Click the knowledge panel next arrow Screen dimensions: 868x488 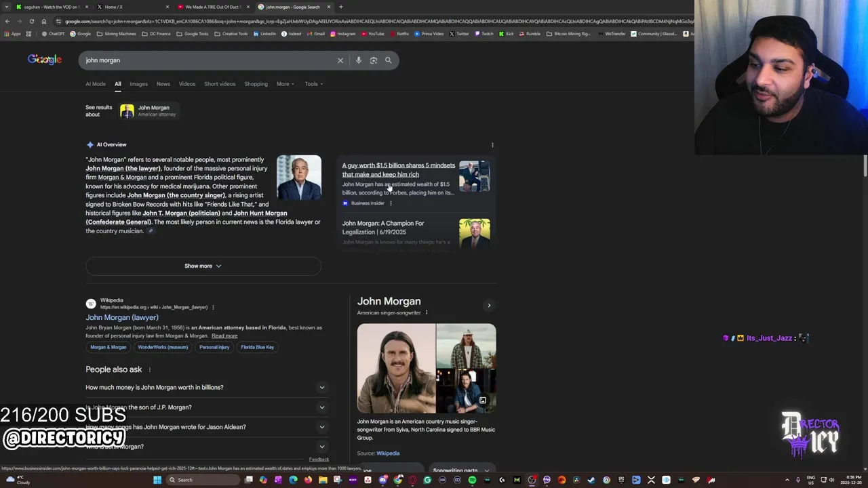point(489,305)
